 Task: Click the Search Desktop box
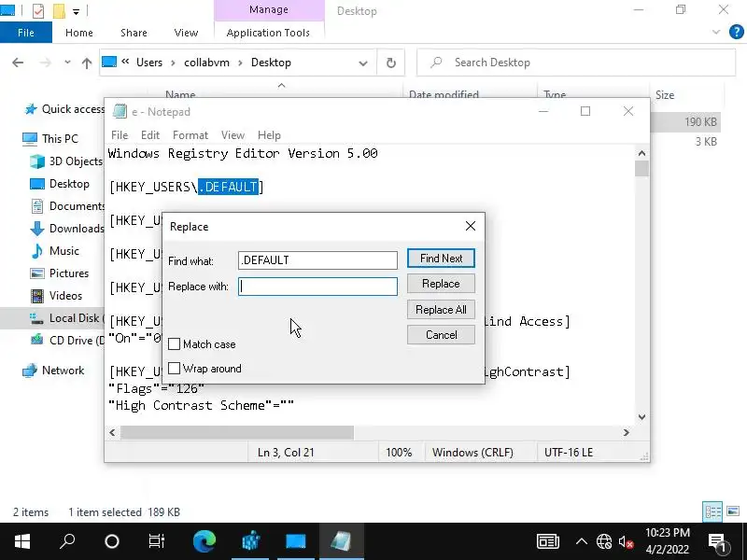(576, 63)
